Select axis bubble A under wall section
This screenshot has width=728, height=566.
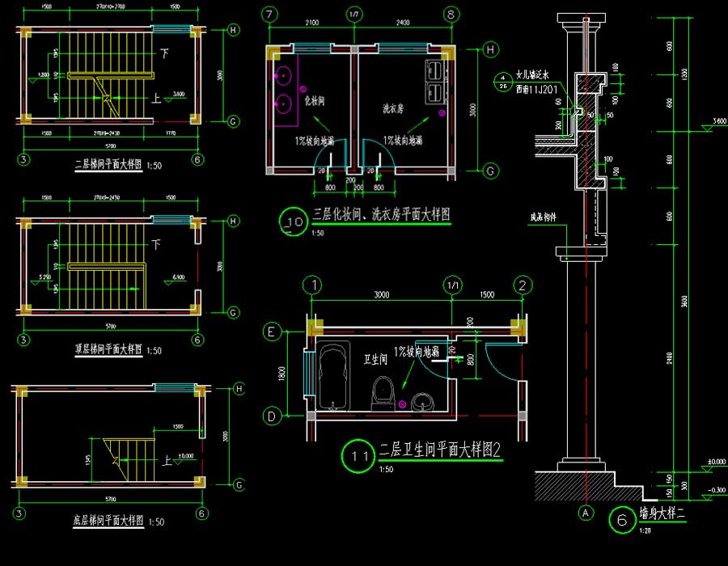[586, 513]
